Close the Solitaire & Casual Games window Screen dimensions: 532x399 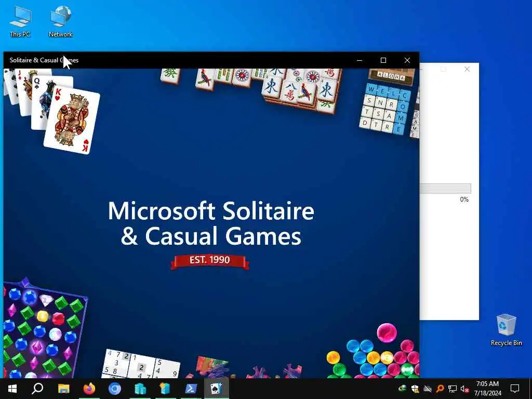pyautogui.click(x=407, y=60)
